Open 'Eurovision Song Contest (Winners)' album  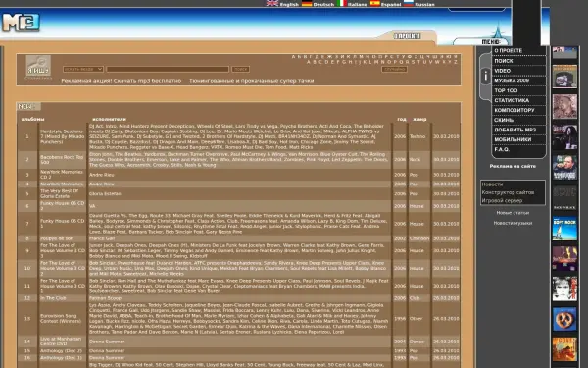tap(61, 318)
